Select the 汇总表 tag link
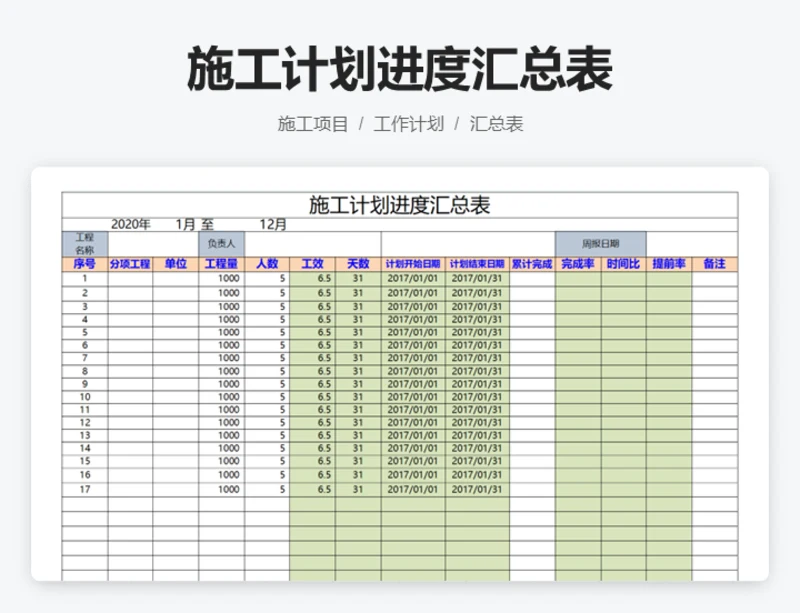The width and height of the screenshot is (800, 613). pos(496,124)
